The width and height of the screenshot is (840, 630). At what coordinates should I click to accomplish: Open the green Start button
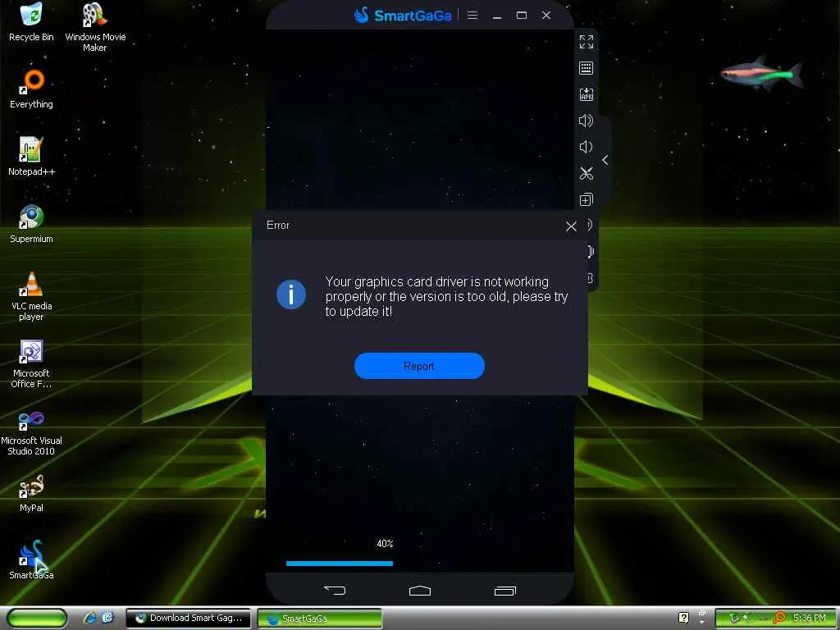(x=37, y=618)
